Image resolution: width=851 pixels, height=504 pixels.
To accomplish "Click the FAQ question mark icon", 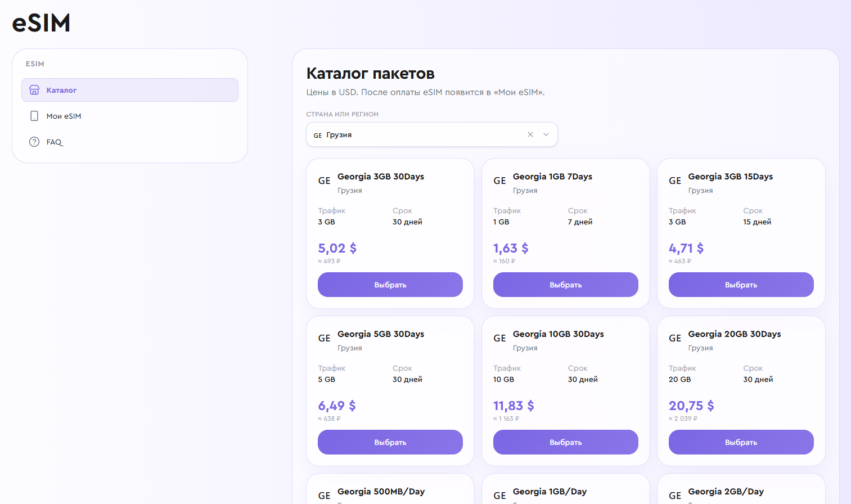I will pyautogui.click(x=34, y=142).
